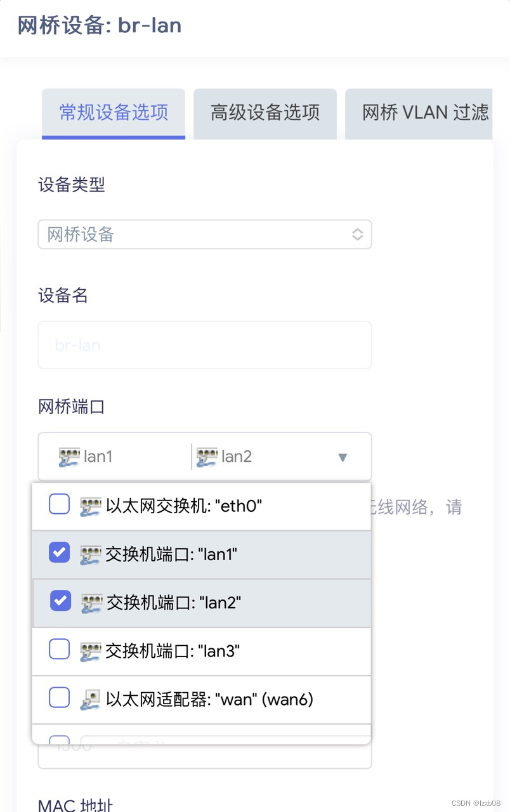This screenshot has height=812, width=510.
Task: Click the lan2 port icon in selected field
Action: coord(207,457)
